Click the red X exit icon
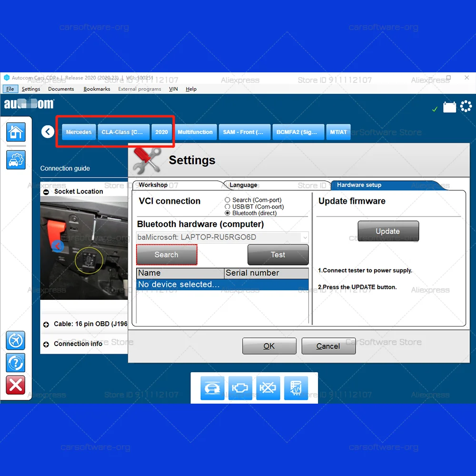The image size is (476, 476). [x=16, y=385]
